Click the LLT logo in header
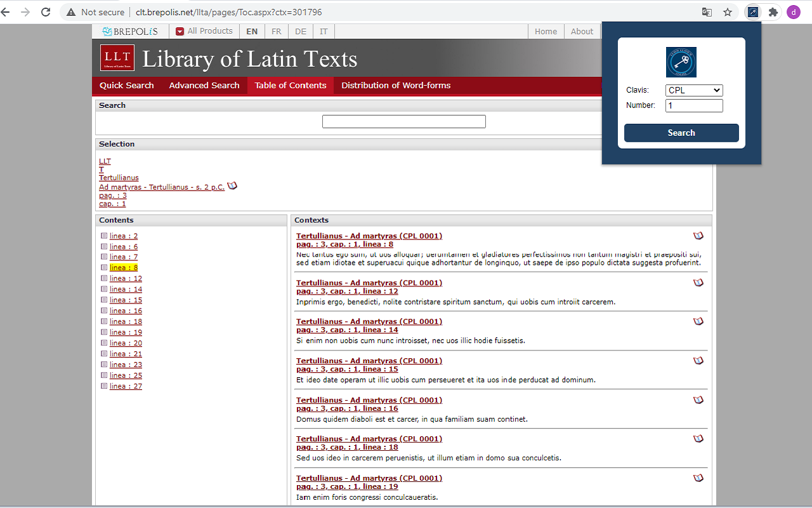 (x=117, y=58)
